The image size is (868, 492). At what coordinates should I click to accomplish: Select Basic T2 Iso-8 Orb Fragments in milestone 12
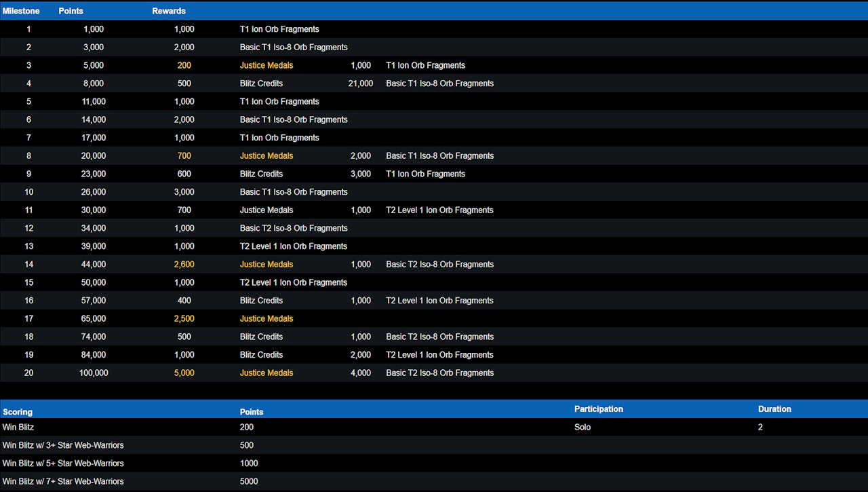click(294, 228)
